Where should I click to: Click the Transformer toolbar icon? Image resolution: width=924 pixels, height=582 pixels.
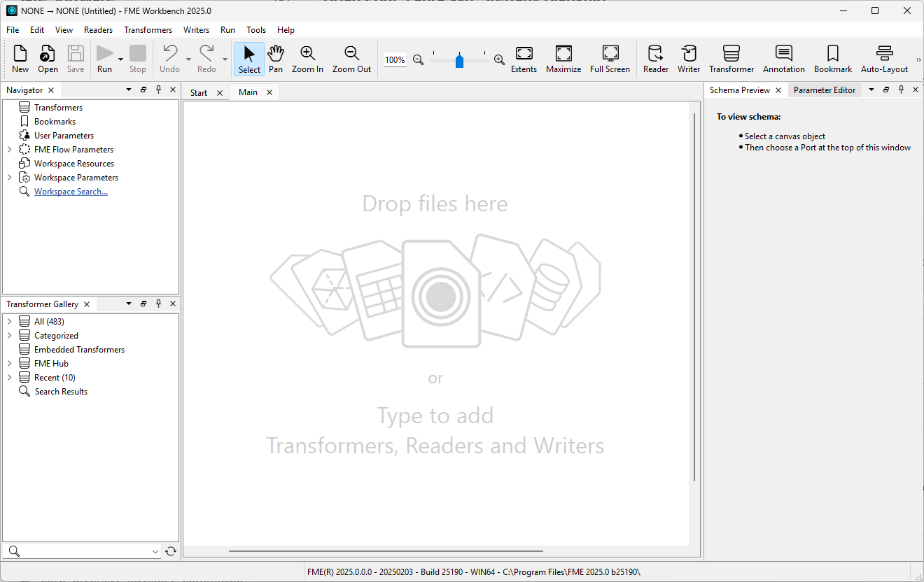coord(731,59)
